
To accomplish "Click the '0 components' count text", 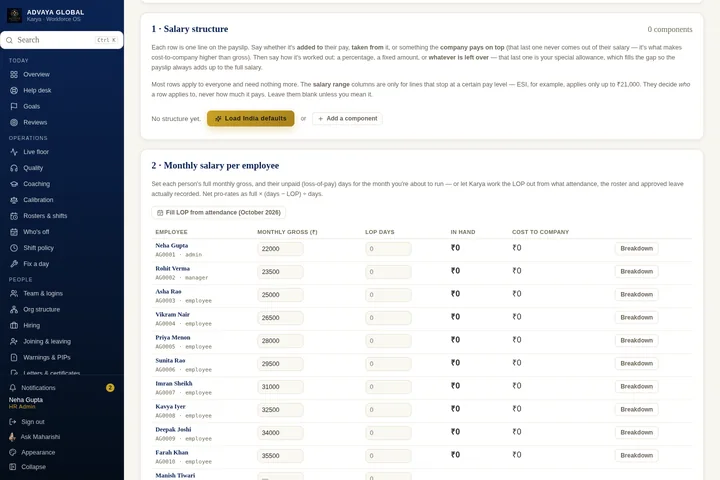I will click(670, 29).
